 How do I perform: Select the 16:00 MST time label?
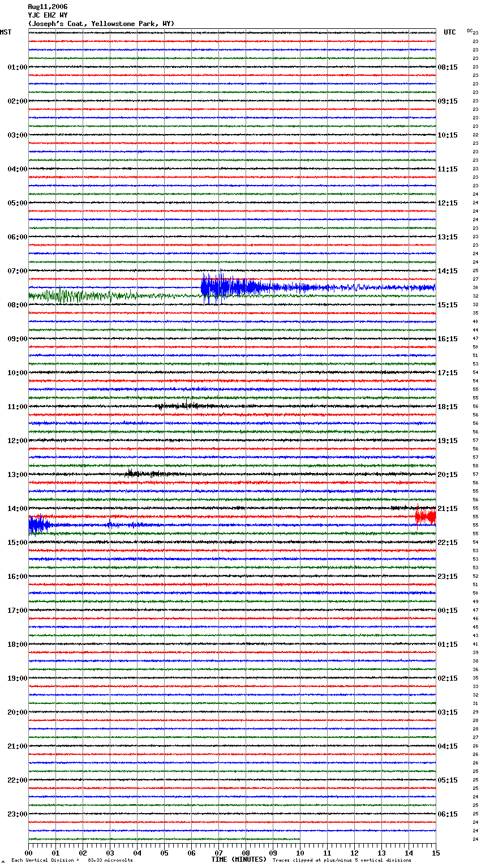tap(17, 577)
